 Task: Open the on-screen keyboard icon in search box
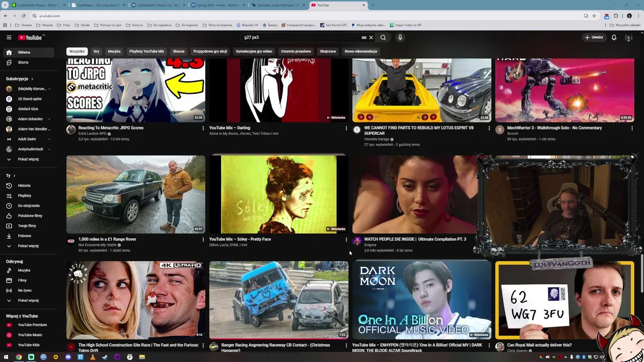pos(364,37)
